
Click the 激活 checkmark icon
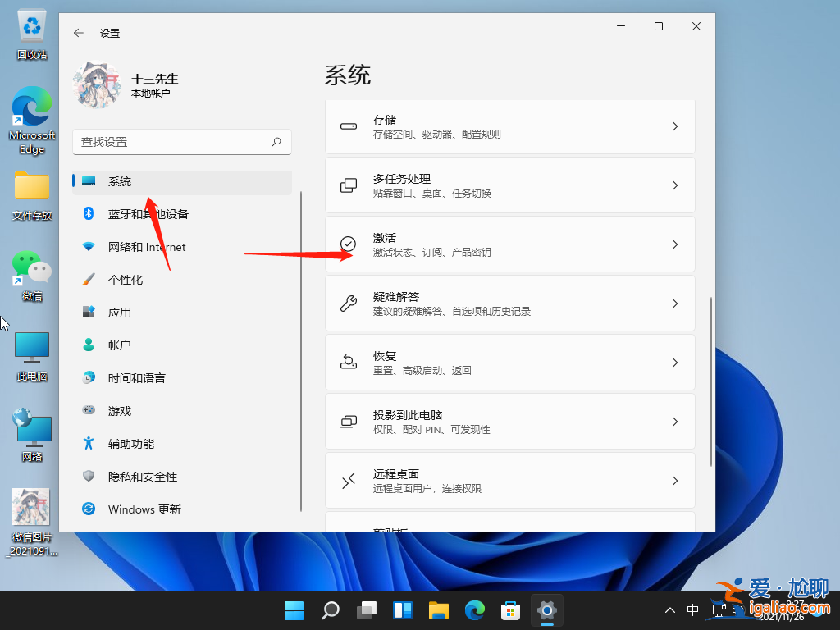coord(350,244)
